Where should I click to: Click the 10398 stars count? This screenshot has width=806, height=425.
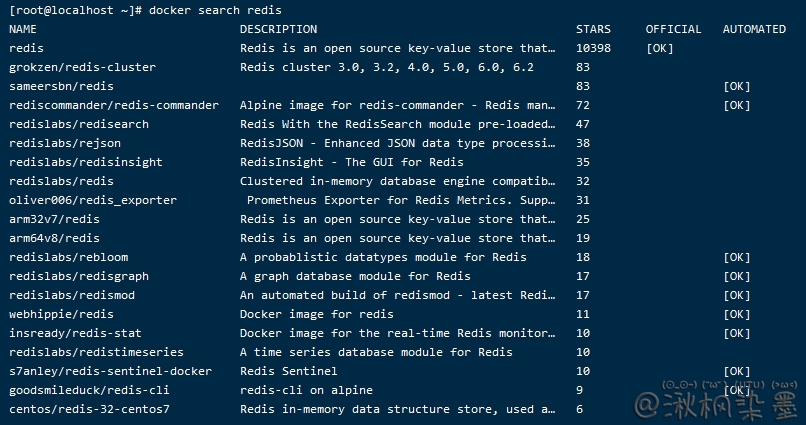tap(593, 48)
